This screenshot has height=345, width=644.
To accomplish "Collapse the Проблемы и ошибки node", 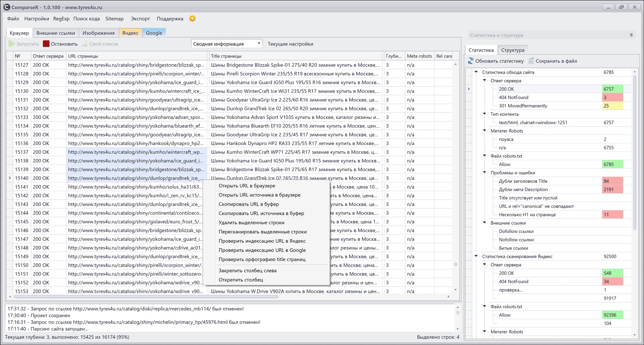I will 484,172.
